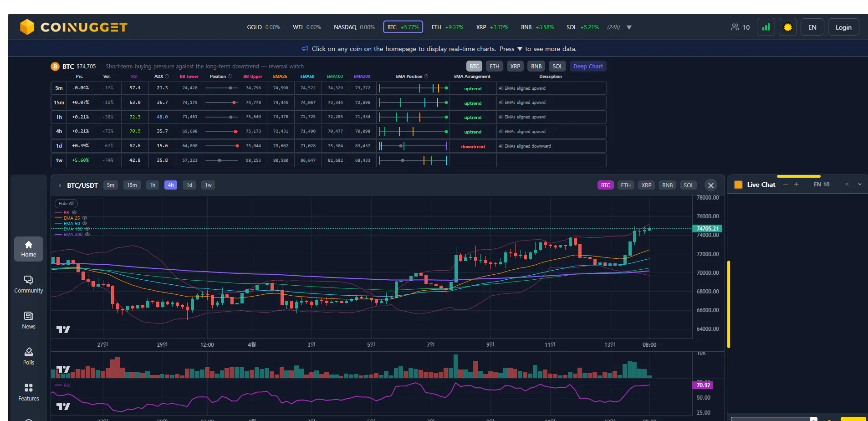
Task: Open Polls in the sidebar
Action: [29, 357]
